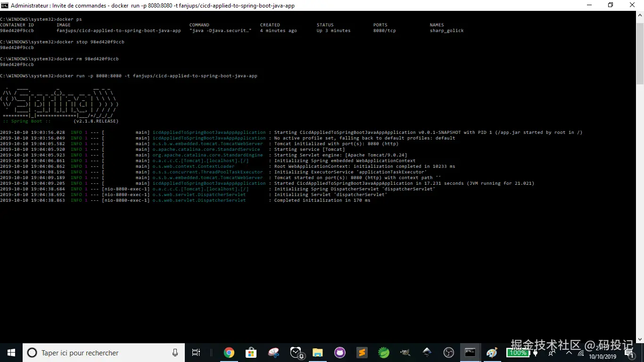Viewport: 644px width, 362px height.
Task: Click the STATUS column header text
Action: [325, 25]
